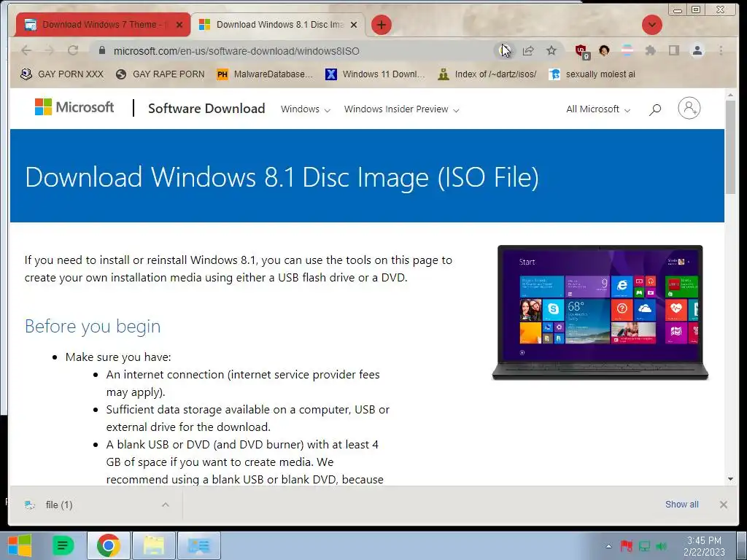Click the page scrollbar down arrow

(730, 479)
